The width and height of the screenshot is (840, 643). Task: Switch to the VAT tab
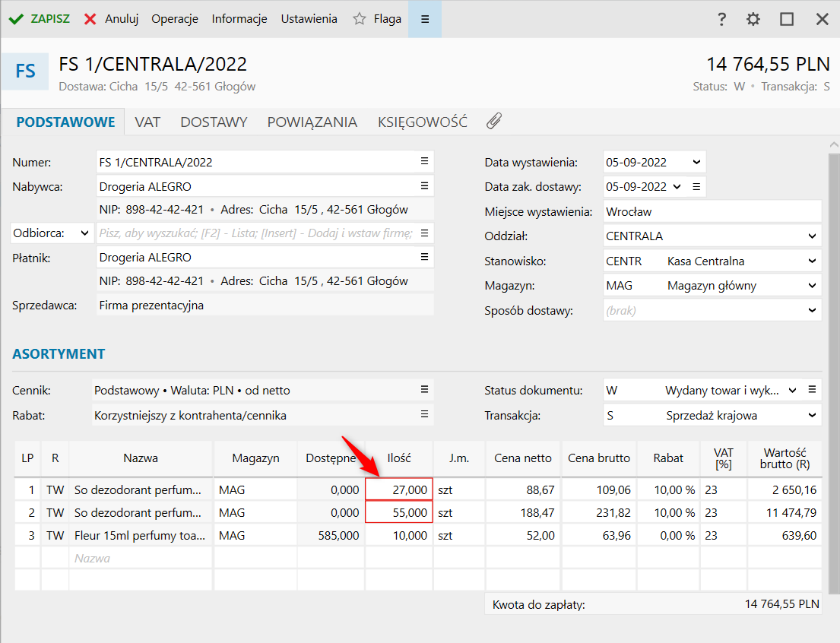[147, 122]
